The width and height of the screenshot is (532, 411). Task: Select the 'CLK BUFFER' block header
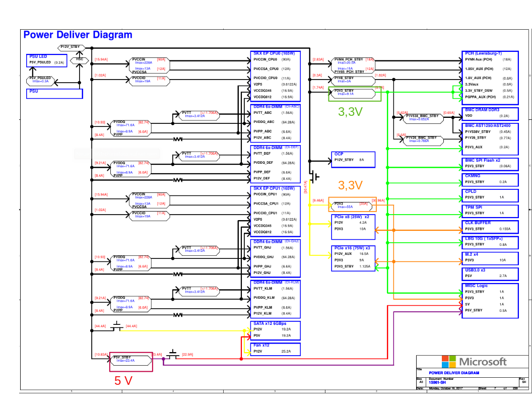[x=478, y=223]
